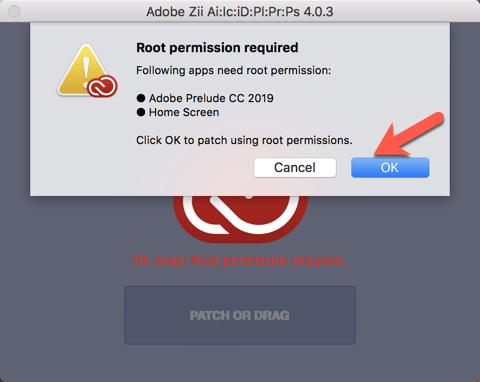This screenshot has height=382, width=480.
Task: Click the 'Root permission required' bold heading
Action: (x=217, y=47)
